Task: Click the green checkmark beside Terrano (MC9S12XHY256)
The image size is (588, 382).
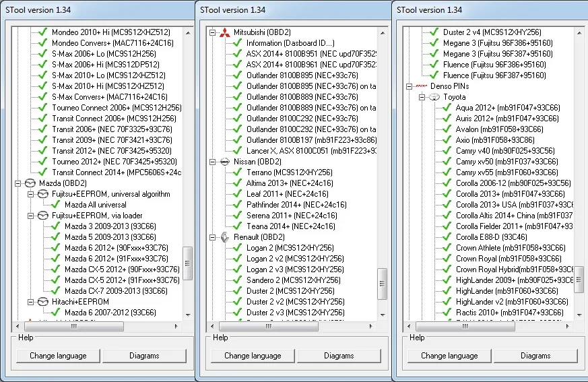Action: tap(237, 172)
